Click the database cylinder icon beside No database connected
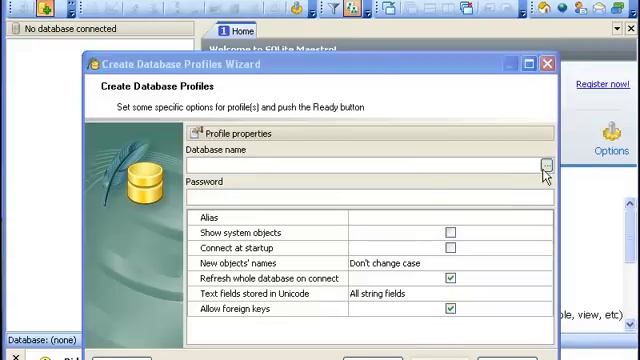This screenshot has width=640, height=360. coord(16,29)
